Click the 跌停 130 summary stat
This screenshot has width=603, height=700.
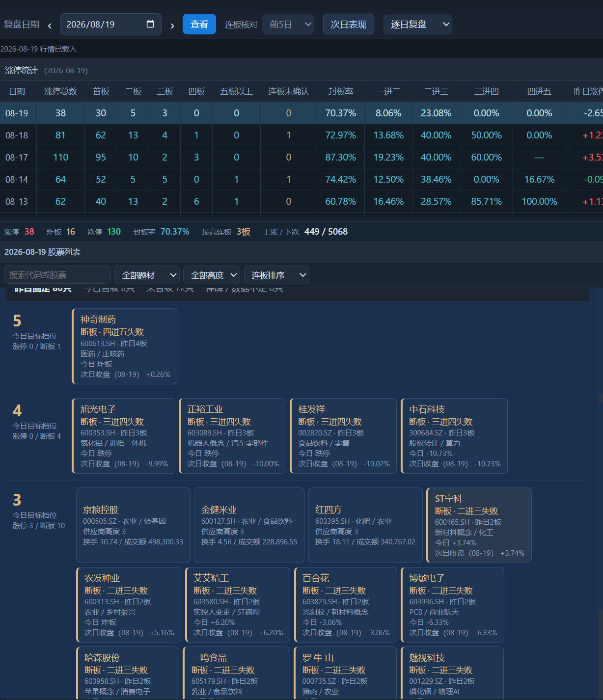click(x=104, y=232)
